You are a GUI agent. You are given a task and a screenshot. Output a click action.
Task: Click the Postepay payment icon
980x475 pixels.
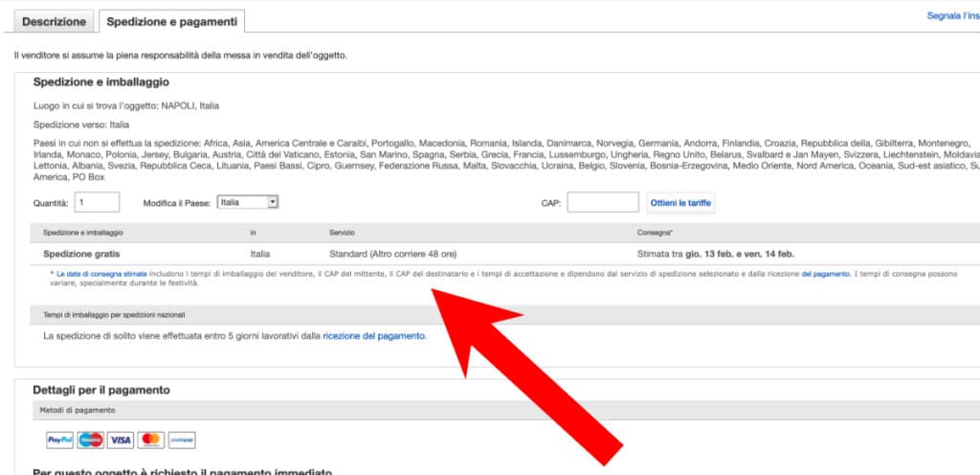click(181, 440)
